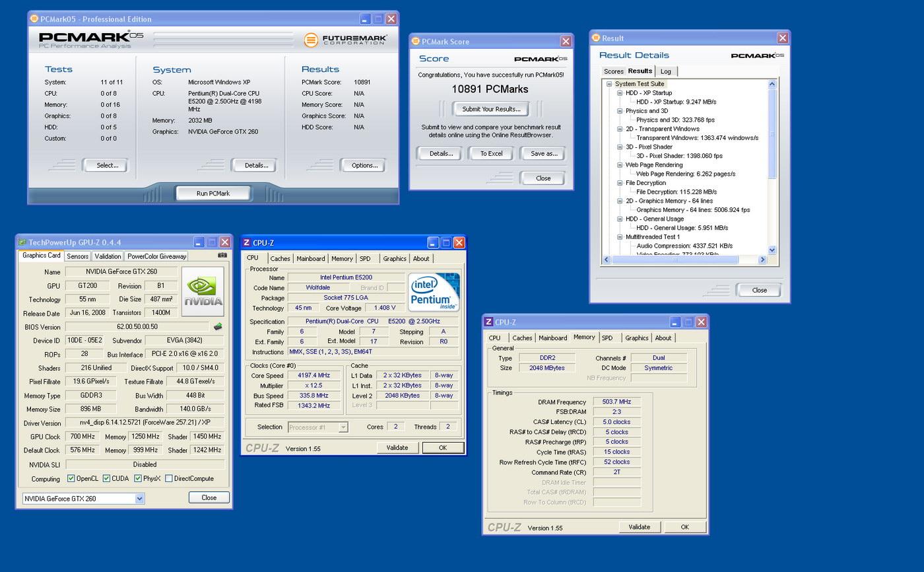Click the DRAM Frequency 503.7 MHz value
924x572 pixels.
(x=616, y=402)
